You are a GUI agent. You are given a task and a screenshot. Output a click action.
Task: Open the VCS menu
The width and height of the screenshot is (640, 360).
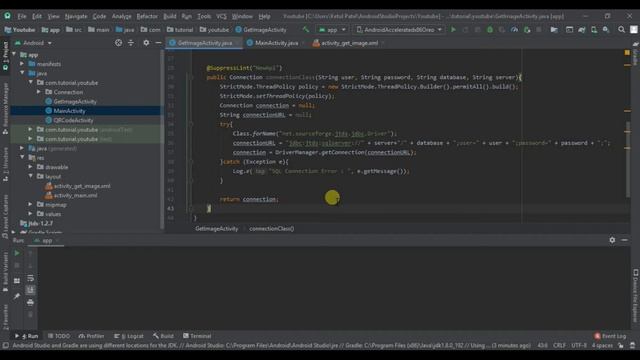[221, 16]
